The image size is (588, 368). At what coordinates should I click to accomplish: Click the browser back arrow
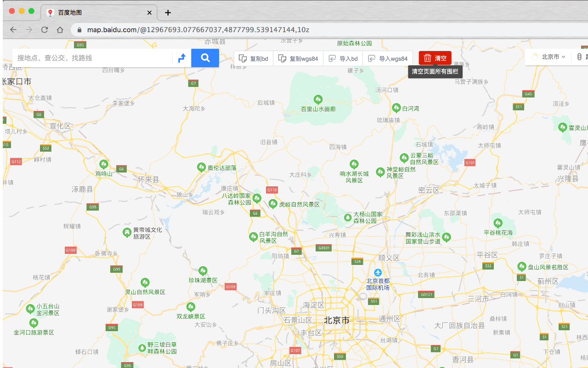pyautogui.click(x=12, y=29)
